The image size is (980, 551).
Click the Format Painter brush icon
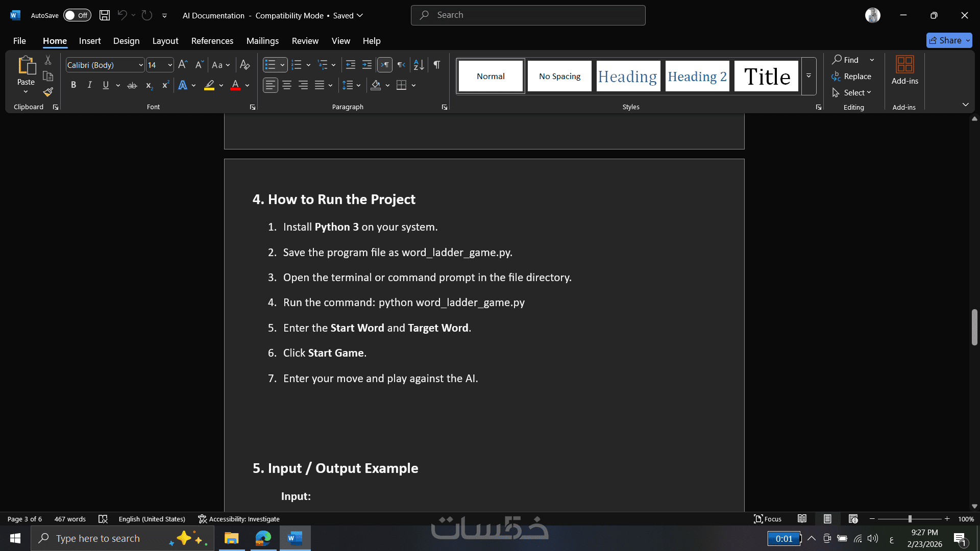coord(48,92)
